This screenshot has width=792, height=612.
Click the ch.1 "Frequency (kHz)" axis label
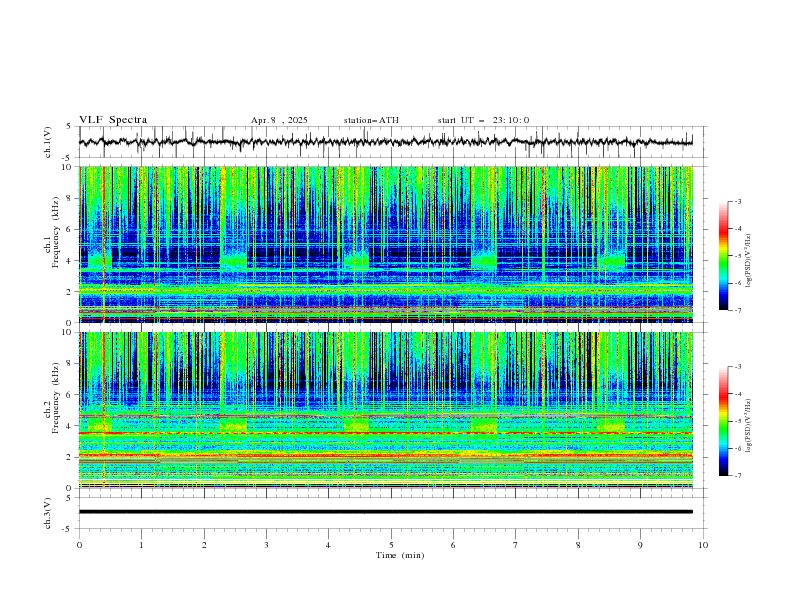(x=56, y=230)
